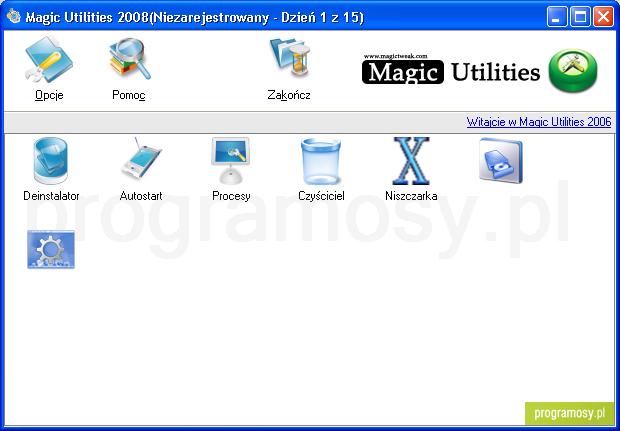Open the Procesy monitor icon

[231, 161]
